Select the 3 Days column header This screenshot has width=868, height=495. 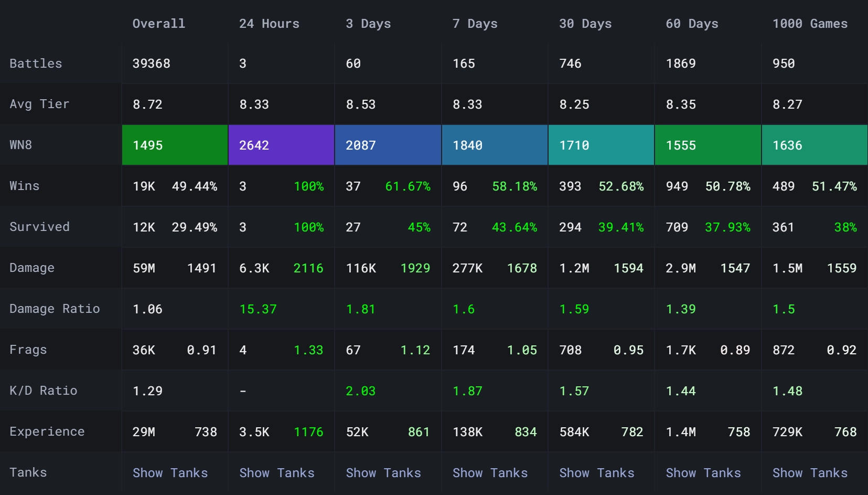[x=368, y=24]
